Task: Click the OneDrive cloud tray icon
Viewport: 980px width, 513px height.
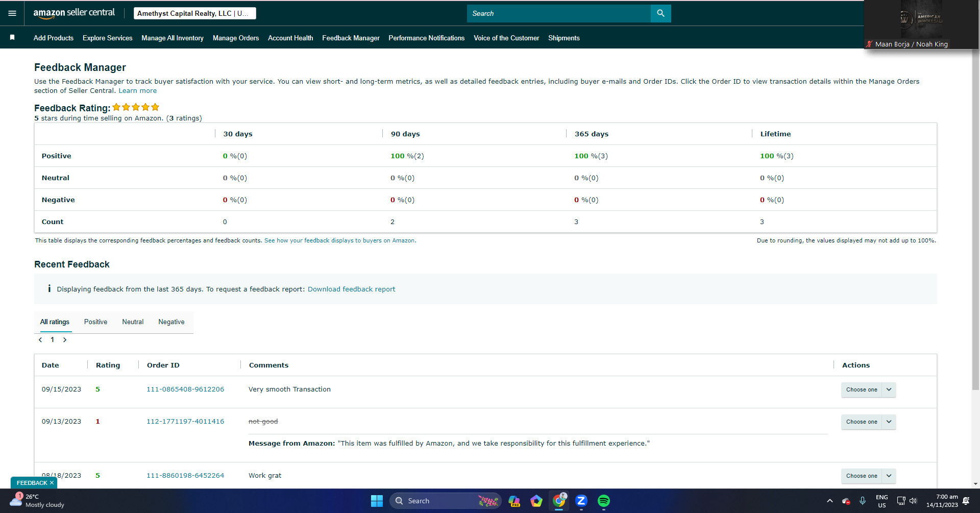Action: (846, 501)
